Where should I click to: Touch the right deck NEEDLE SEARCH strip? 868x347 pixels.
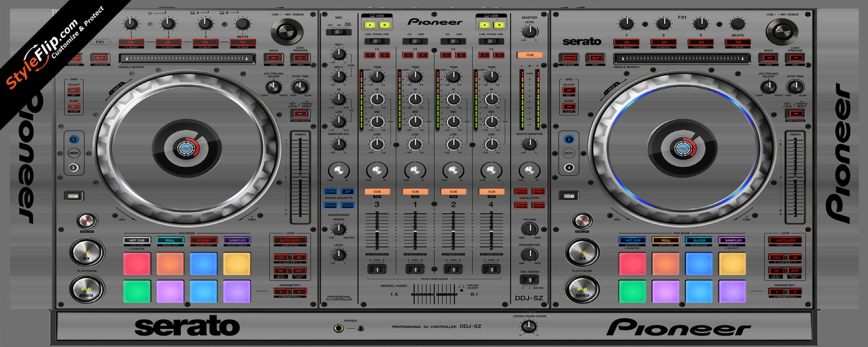[x=682, y=58]
